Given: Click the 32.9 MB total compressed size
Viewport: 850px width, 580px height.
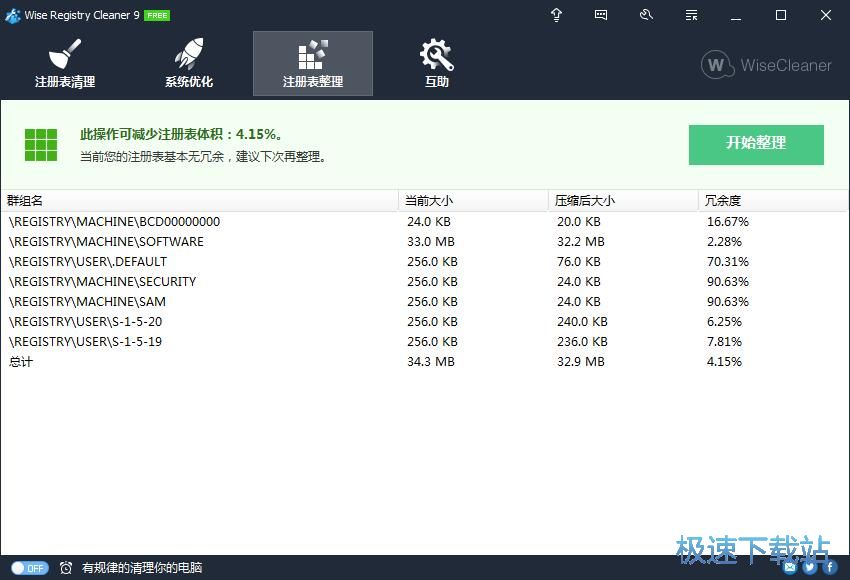Looking at the screenshot, I should [x=581, y=362].
